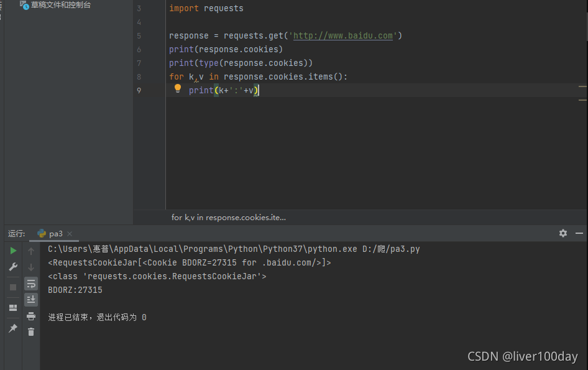Click line number 9 in gutter
Image resolution: width=588 pixels, height=370 pixels.
click(x=139, y=90)
